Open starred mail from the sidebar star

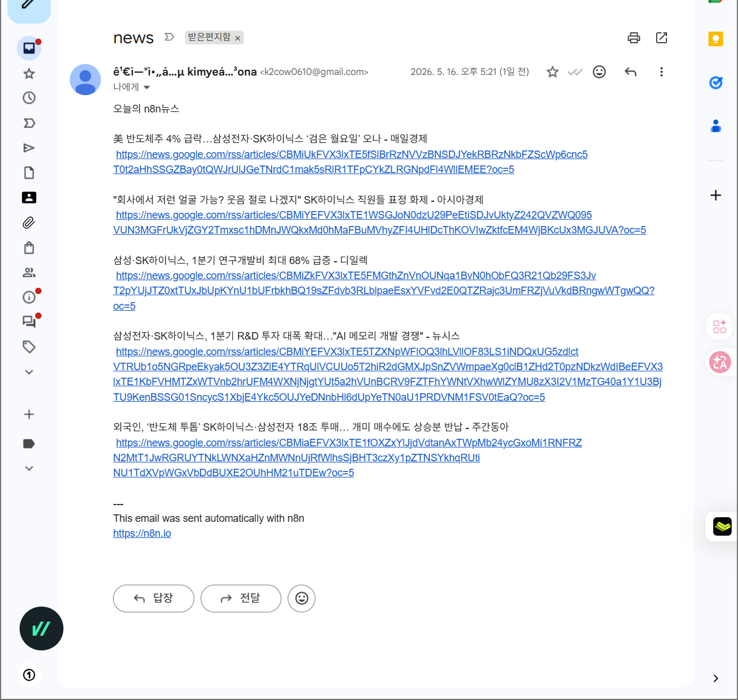(29, 73)
